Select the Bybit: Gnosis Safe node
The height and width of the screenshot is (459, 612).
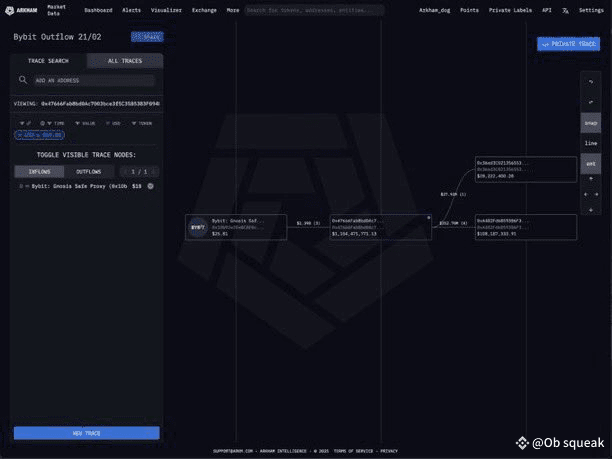[236, 227]
